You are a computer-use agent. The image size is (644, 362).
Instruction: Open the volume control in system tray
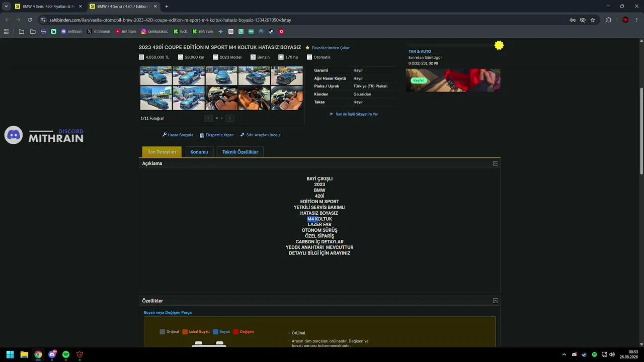(x=612, y=354)
